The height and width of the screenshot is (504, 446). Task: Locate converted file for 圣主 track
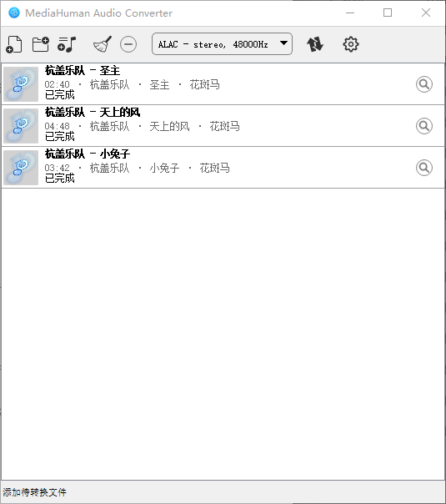tap(424, 84)
